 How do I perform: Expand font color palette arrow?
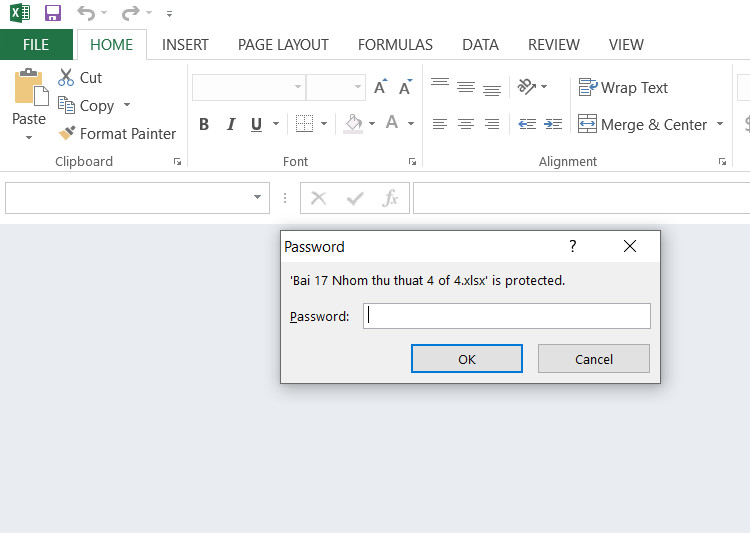click(411, 124)
